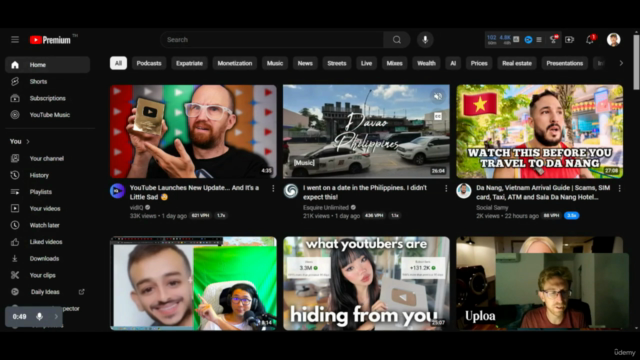Open watch History in sidebar

click(48, 175)
